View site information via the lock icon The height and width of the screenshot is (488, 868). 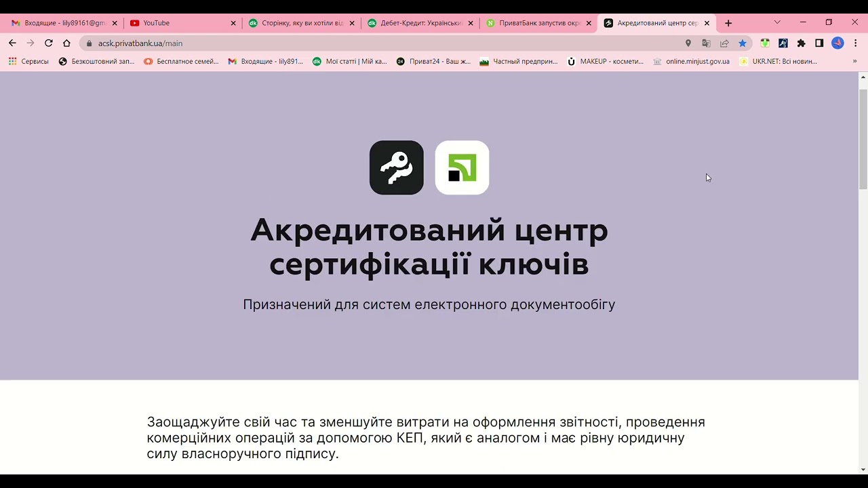pos(89,43)
